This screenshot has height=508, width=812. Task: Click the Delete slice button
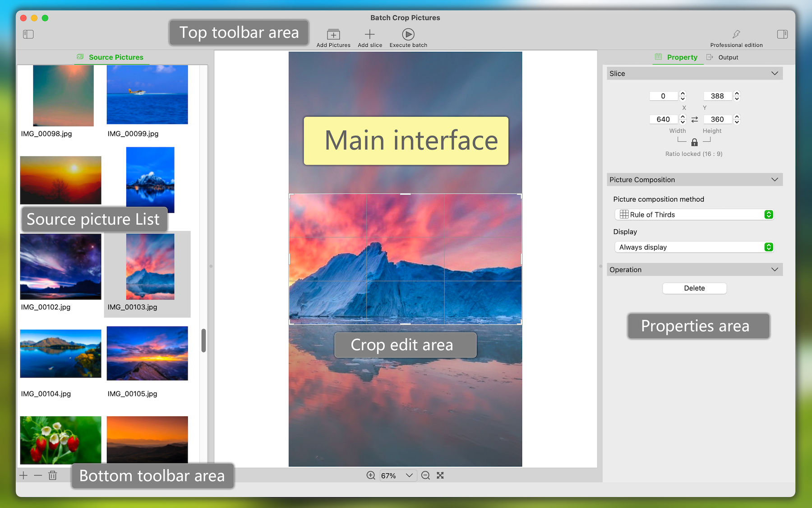[x=695, y=288]
